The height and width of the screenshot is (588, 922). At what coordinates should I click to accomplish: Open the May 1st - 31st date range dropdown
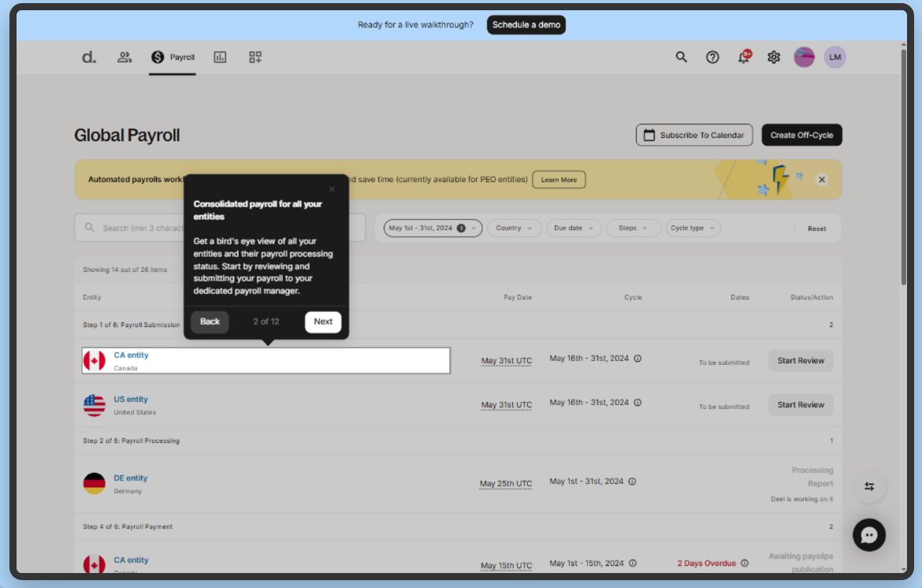coord(433,228)
